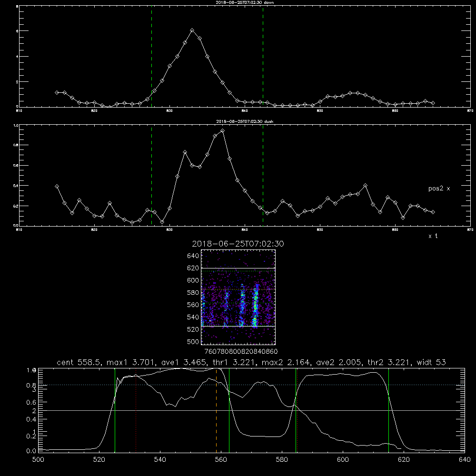
Task: Click the brightest vertical streak in spectral image
Action: [x=255, y=305]
